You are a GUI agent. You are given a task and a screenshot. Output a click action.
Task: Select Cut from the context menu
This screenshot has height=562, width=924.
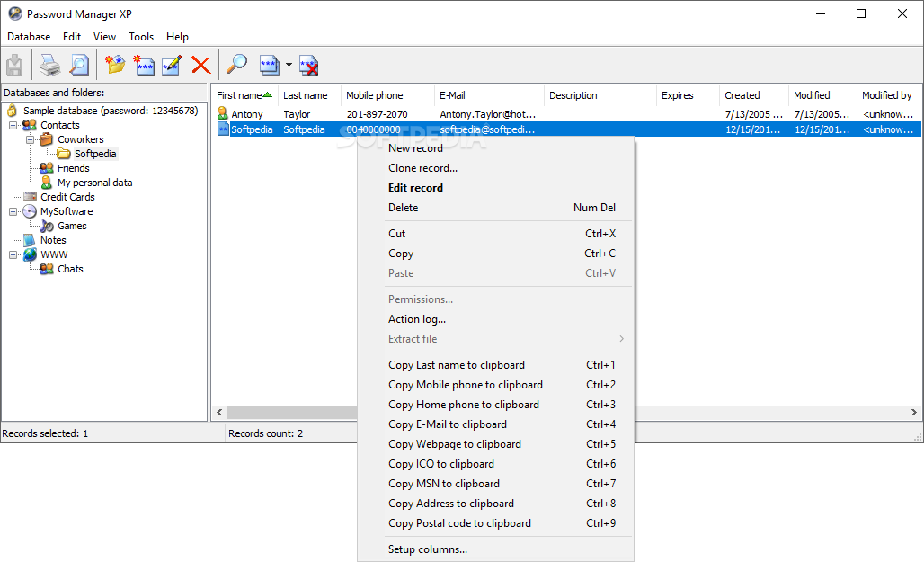click(495, 234)
